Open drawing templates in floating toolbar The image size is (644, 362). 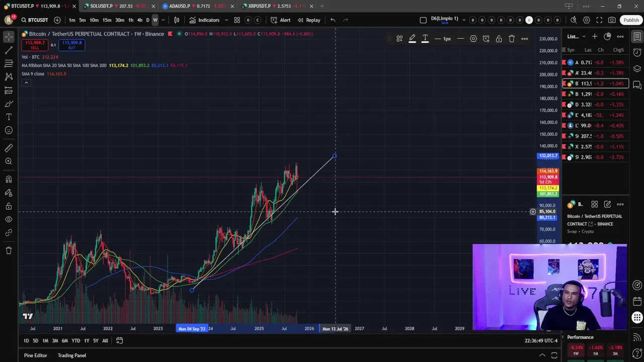click(399, 39)
